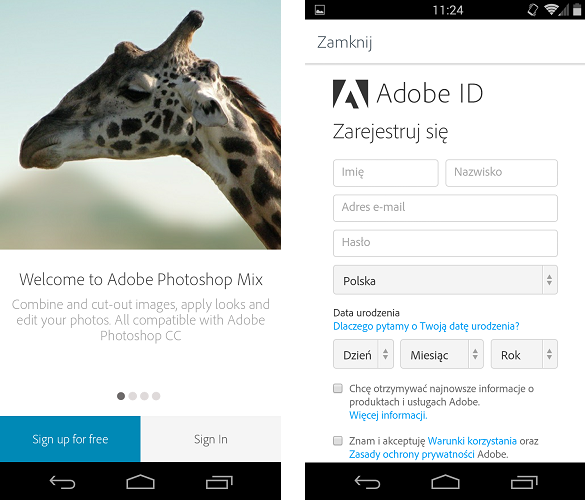Click 'Welcome to Adobe Photoshop Mix' heading

pos(141,279)
